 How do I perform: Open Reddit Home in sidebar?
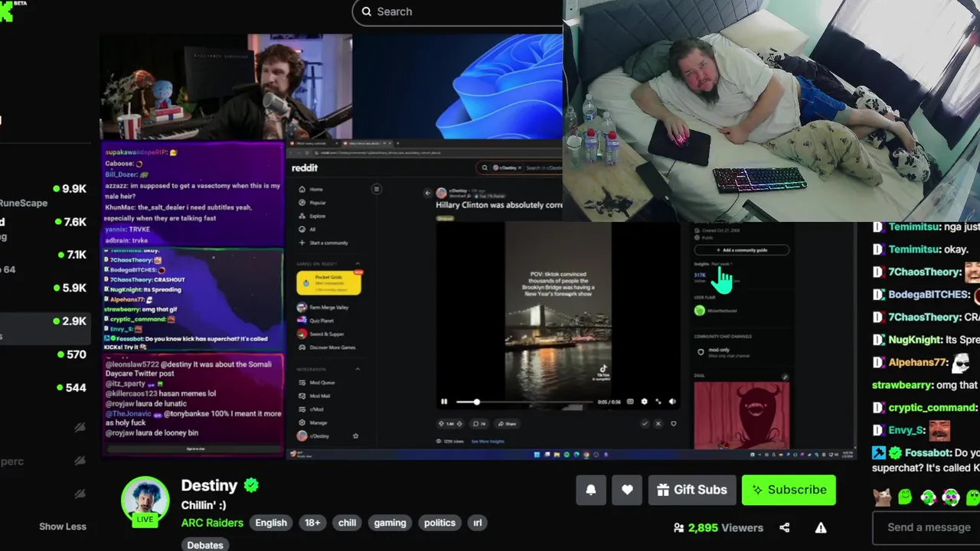[x=312, y=189]
